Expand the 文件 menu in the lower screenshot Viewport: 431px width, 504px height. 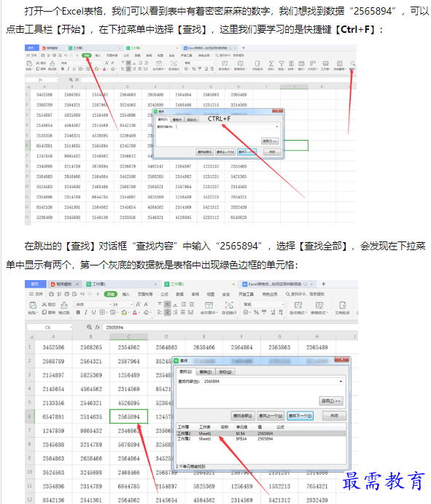[36, 294]
